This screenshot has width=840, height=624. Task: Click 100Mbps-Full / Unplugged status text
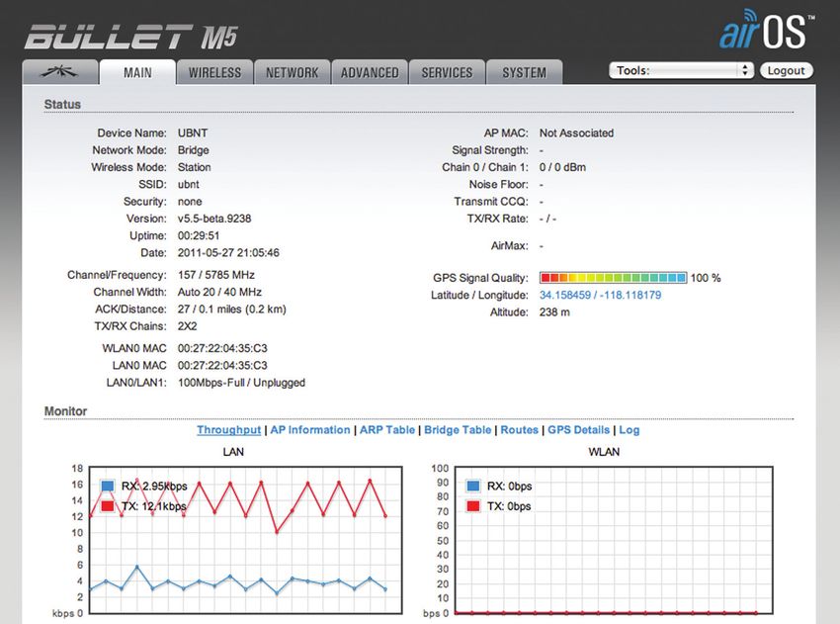point(241,383)
